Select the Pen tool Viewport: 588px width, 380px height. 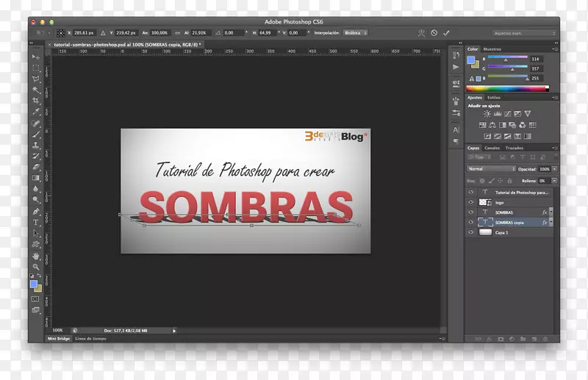click(35, 211)
